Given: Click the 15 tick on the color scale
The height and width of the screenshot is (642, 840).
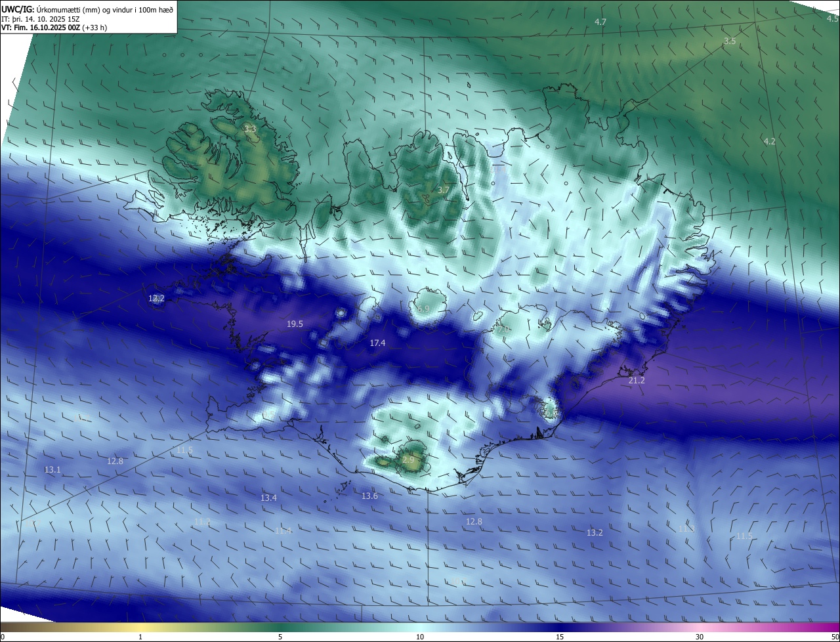Looking at the screenshot, I should 560,637.
